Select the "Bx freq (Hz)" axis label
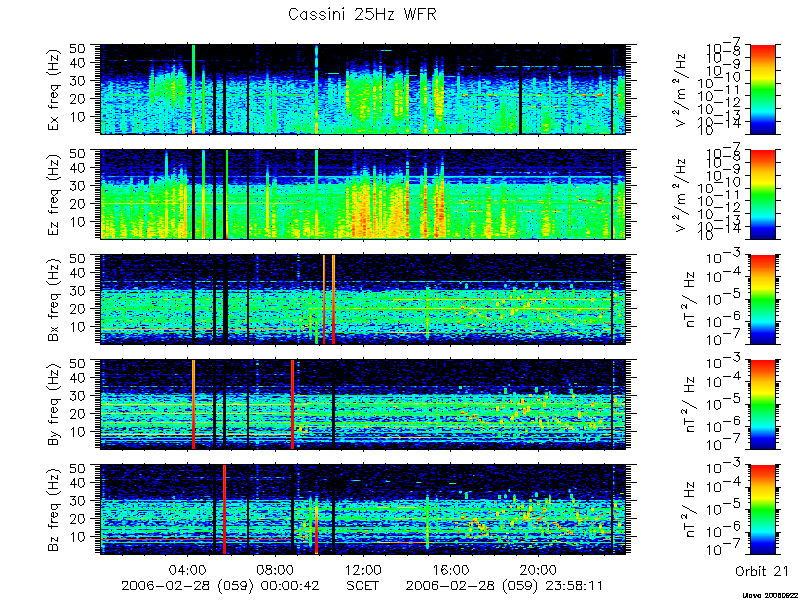This screenshot has width=800, height=600. [x=55, y=299]
